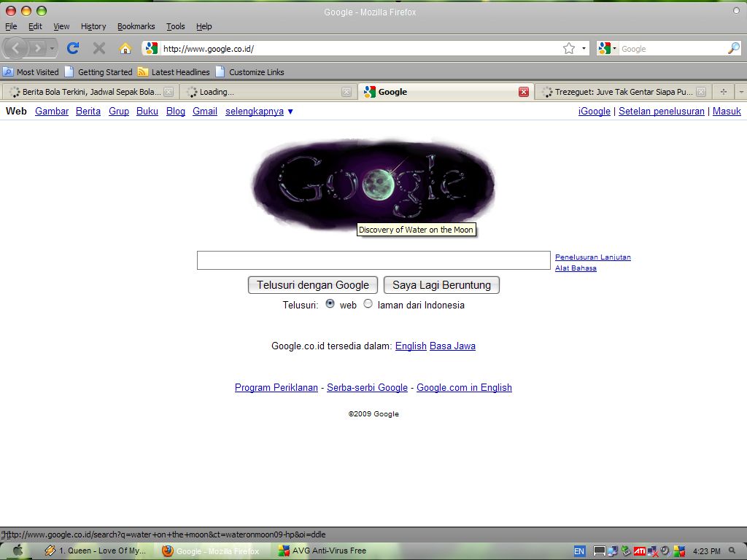Screen dimensions: 747x560
Task: Open the list all tabs dropdown
Action: [741, 92]
